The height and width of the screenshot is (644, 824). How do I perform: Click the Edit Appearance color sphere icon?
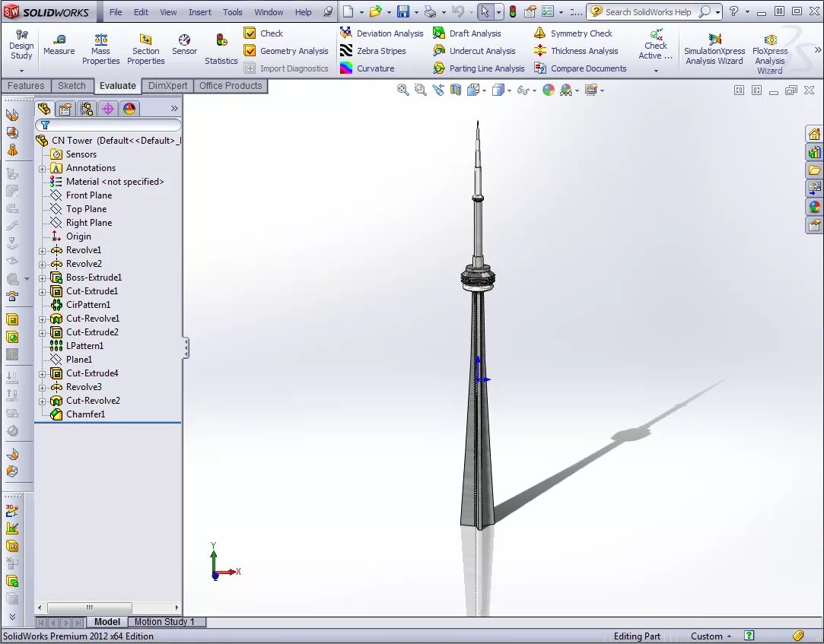point(548,90)
